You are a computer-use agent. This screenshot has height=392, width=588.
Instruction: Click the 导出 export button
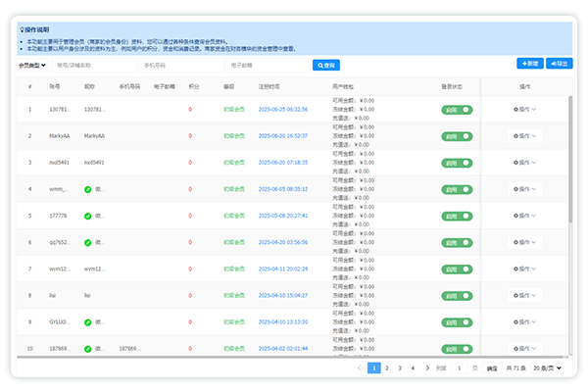click(x=560, y=64)
